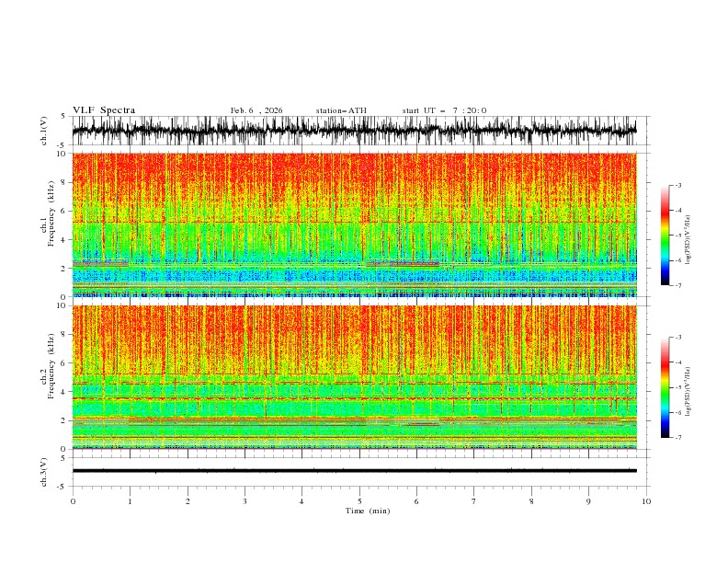The width and height of the screenshot is (728, 563).
Task: Click the "VLF Spectra" plot title
Action: (104, 110)
